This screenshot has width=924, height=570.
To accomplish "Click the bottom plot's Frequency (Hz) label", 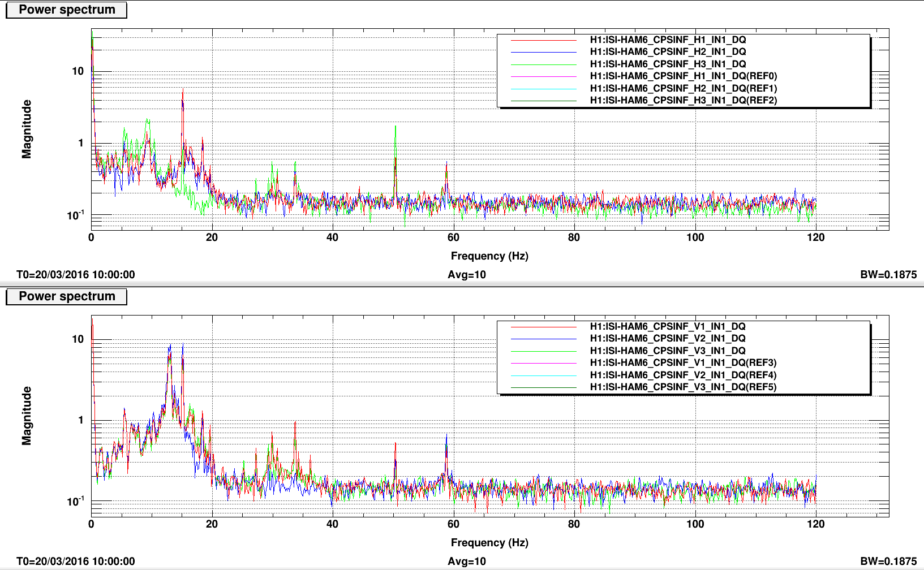I will pos(489,542).
